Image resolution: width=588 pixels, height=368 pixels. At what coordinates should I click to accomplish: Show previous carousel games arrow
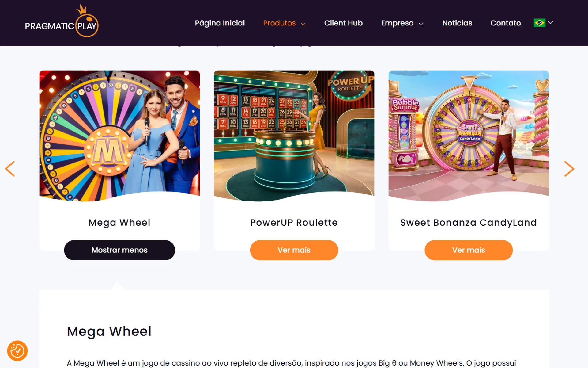10,169
